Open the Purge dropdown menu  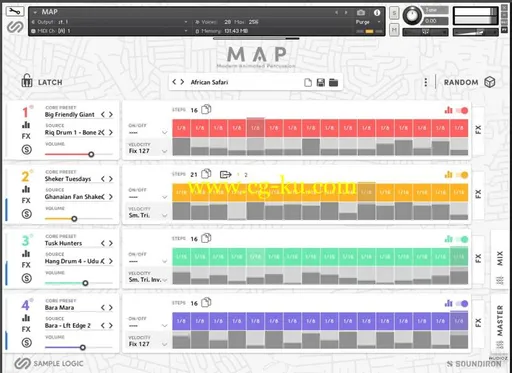[x=368, y=22]
